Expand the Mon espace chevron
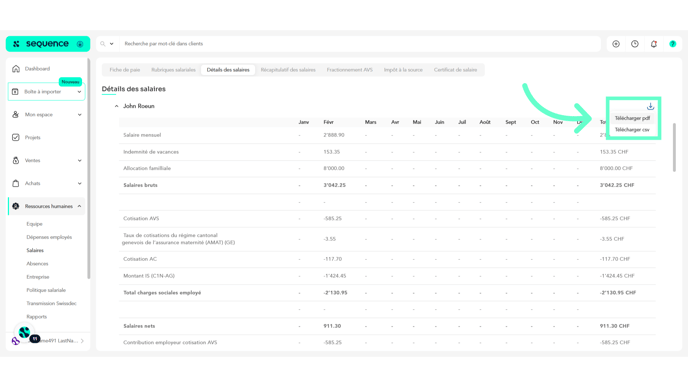 (79, 115)
